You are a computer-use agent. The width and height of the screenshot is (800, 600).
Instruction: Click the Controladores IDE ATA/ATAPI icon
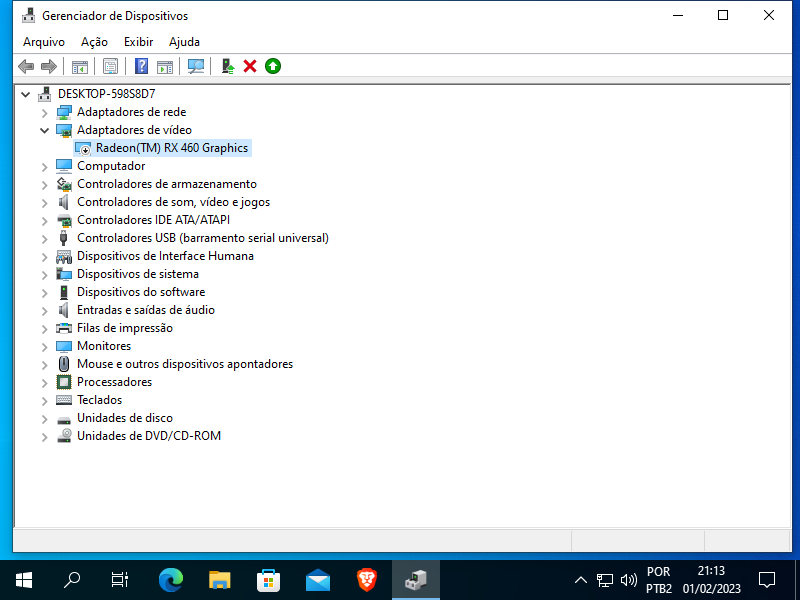click(x=64, y=220)
